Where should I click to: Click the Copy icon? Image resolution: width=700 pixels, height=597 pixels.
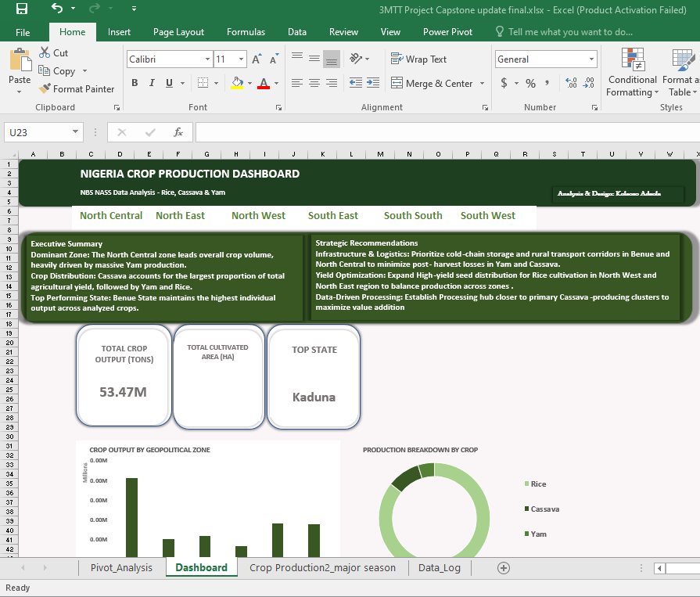point(44,70)
